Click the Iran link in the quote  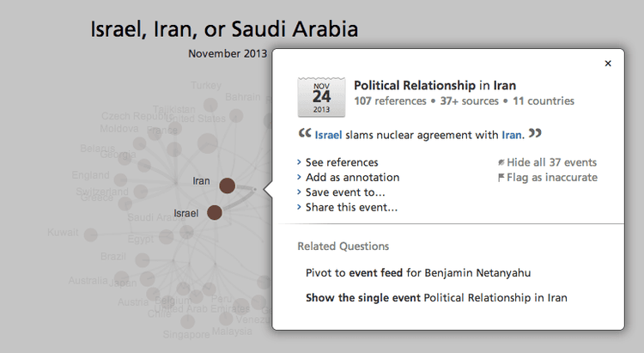512,135
